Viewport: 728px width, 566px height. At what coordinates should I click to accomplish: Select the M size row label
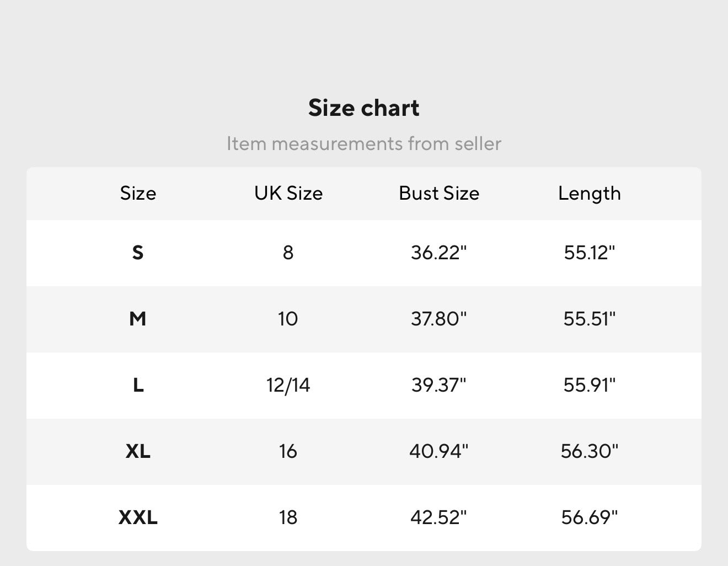click(138, 319)
